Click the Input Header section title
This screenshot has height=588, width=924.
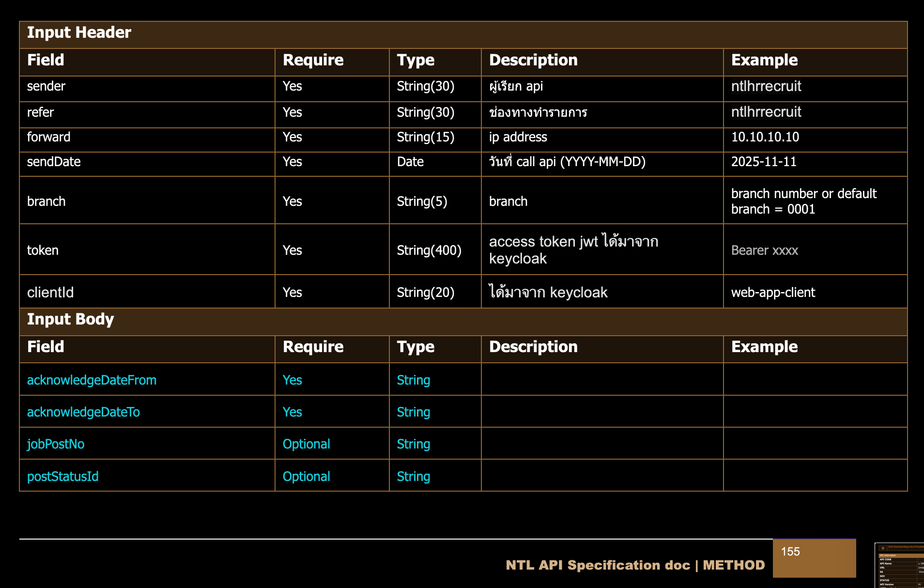79,32
